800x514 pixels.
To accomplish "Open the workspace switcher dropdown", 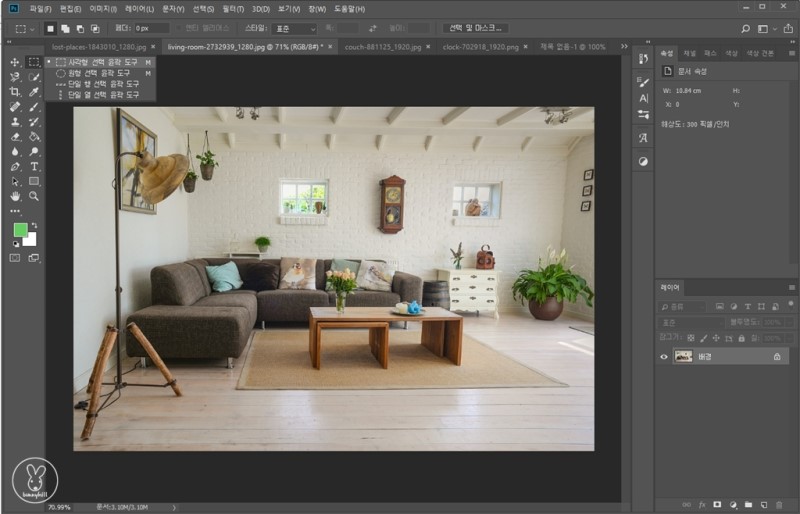I will [x=765, y=29].
